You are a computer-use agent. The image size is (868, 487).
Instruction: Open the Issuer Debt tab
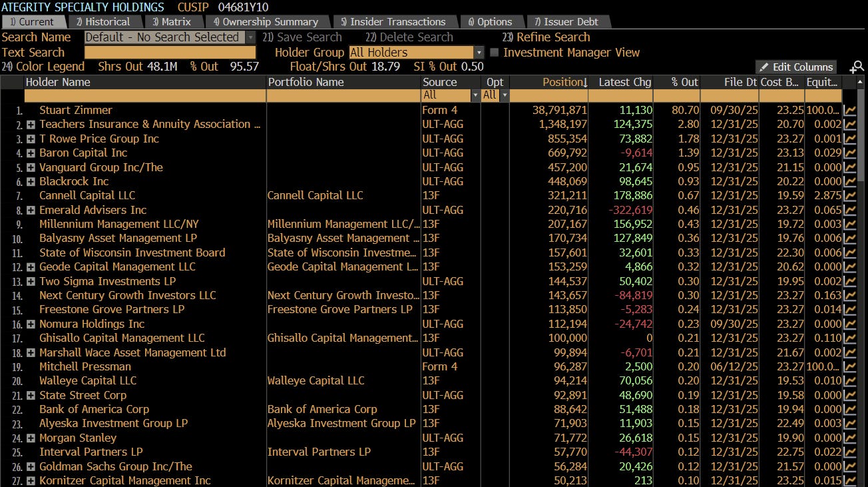tap(566, 22)
